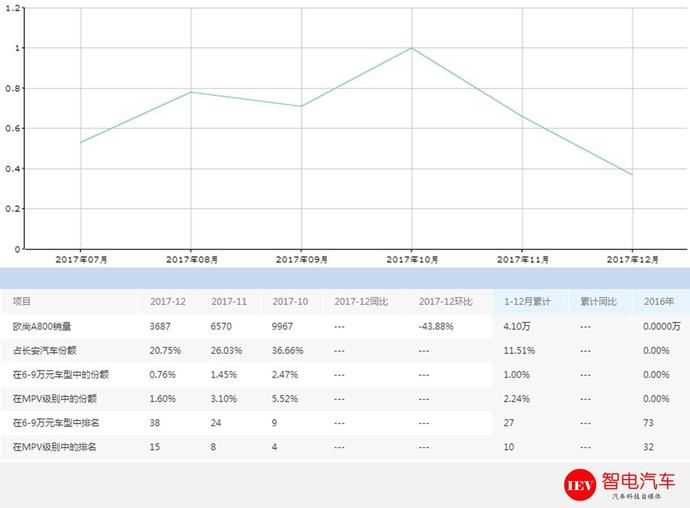The width and height of the screenshot is (690, 508).
Task: Select the 2017-12 column header
Action: pyautogui.click(x=167, y=301)
